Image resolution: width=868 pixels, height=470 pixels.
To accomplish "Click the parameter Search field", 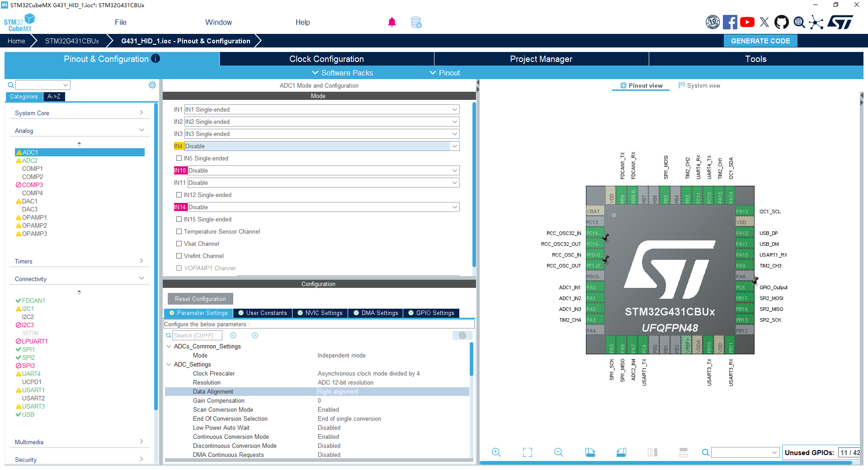I will click(x=197, y=335).
